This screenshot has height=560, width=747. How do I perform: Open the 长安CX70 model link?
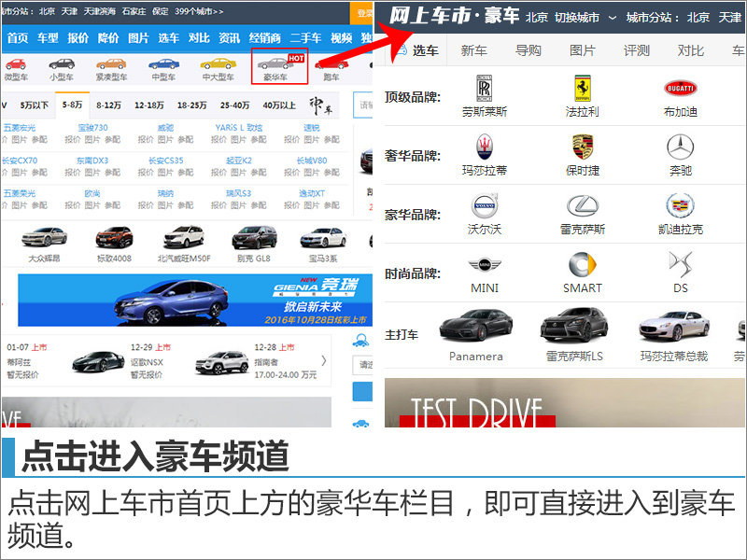(20, 161)
